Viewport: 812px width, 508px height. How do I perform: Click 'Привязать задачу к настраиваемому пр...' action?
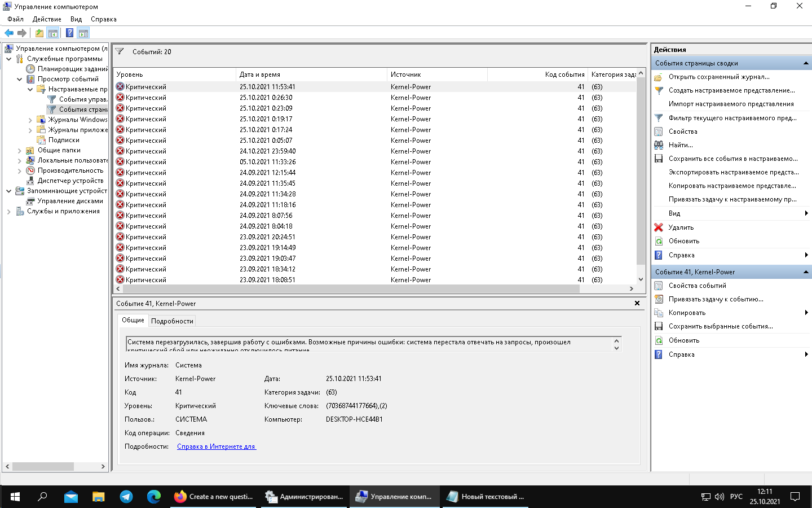[x=732, y=199]
